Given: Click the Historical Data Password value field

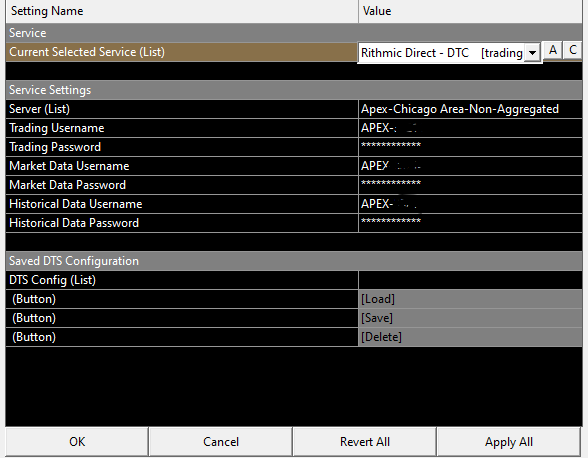Looking at the screenshot, I should (470, 223).
